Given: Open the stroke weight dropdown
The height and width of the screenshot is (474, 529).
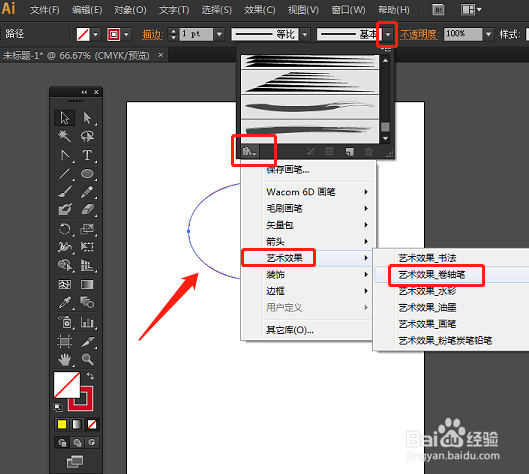Looking at the screenshot, I should pos(219,34).
